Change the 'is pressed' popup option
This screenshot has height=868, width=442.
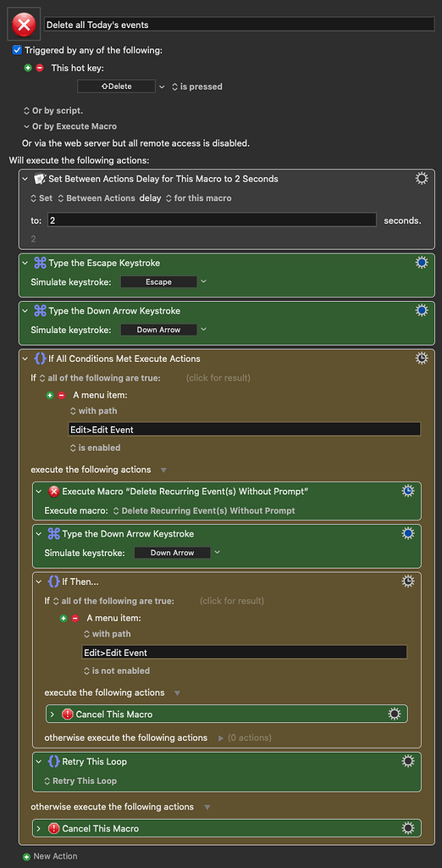click(x=197, y=86)
